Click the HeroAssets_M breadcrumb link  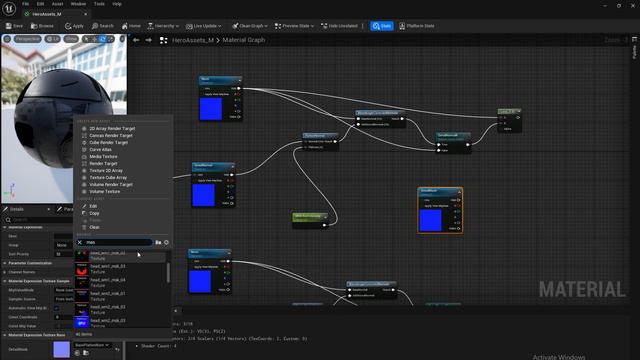(x=193, y=40)
